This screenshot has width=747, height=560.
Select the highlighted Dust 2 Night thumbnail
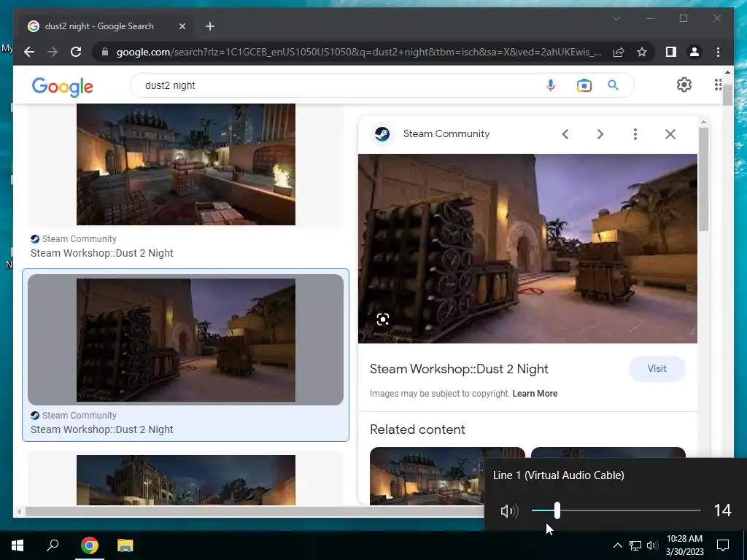pyautogui.click(x=186, y=340)
